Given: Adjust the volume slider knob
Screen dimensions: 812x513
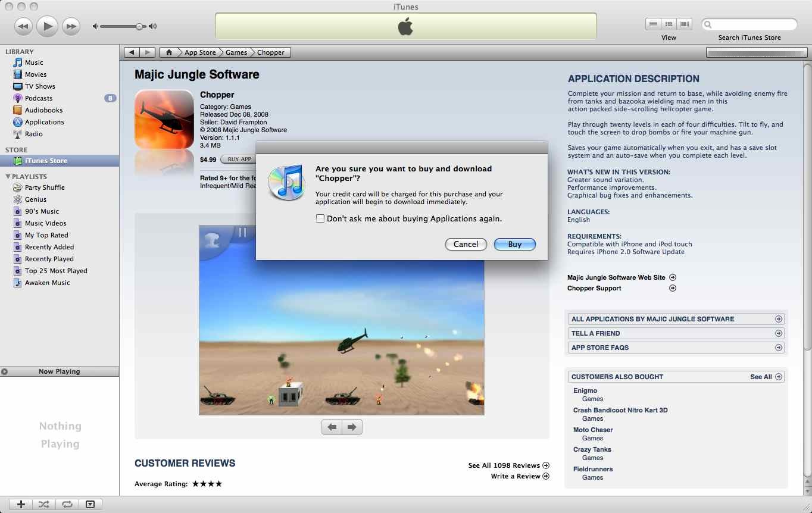Looking at the screenshot, I should point(139,26).
